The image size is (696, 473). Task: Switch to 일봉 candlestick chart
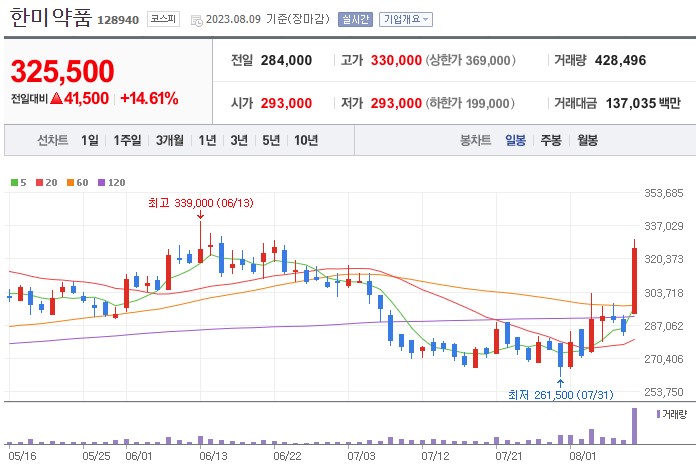515,141
